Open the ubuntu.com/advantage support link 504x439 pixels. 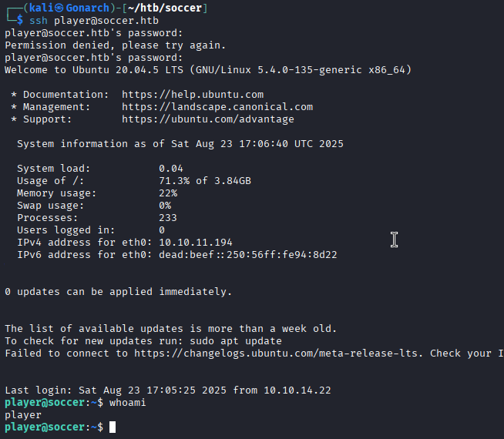pos(208,119)
